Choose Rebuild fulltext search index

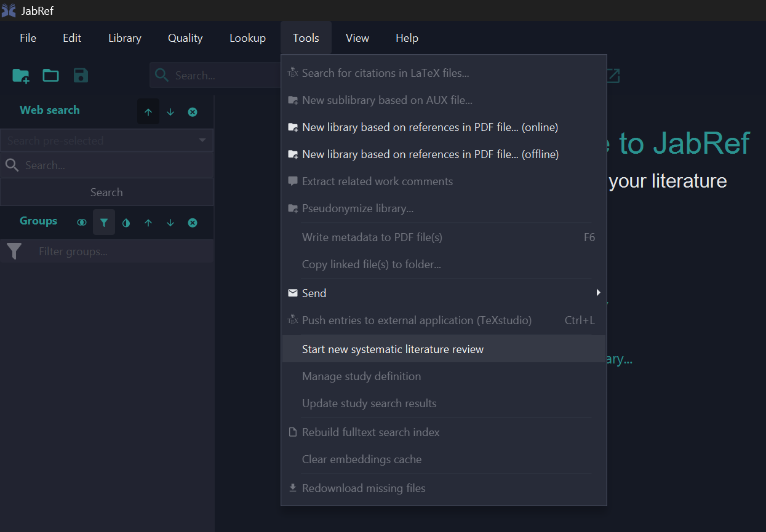click(444, 432)
